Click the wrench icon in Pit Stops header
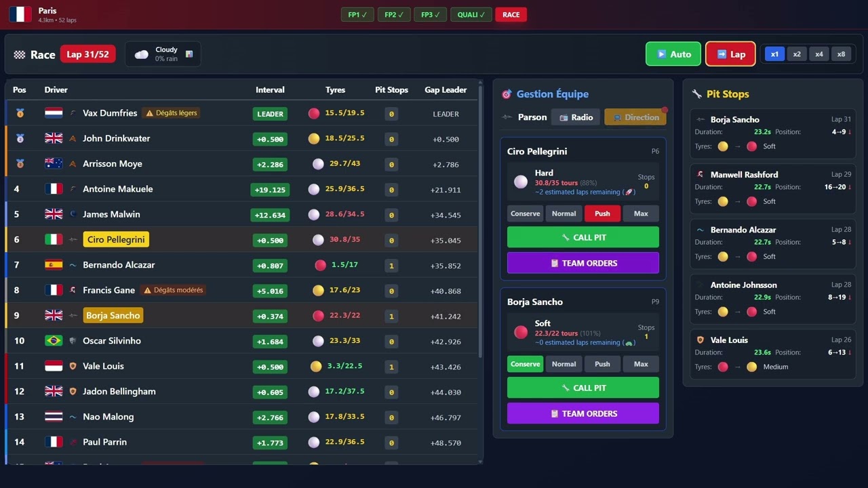 pos(696,94)
